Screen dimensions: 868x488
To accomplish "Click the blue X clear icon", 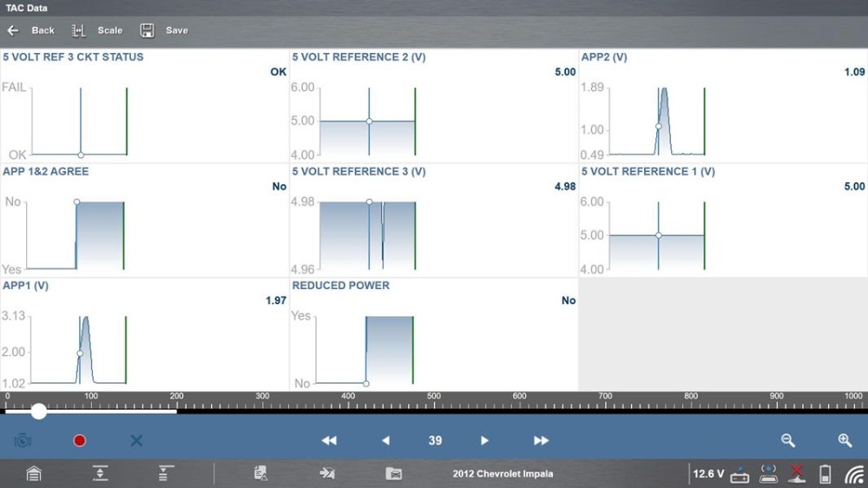I will coord(136,440).
